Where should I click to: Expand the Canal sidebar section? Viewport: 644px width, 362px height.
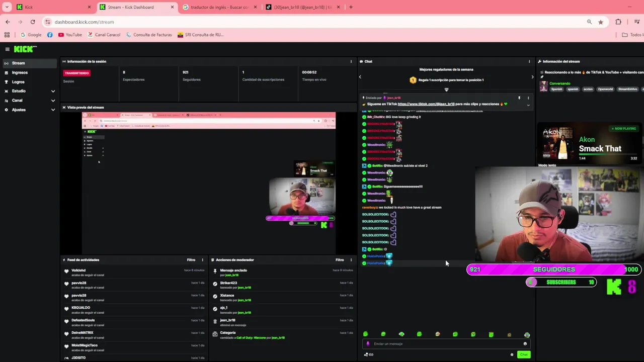click(53, 101)
